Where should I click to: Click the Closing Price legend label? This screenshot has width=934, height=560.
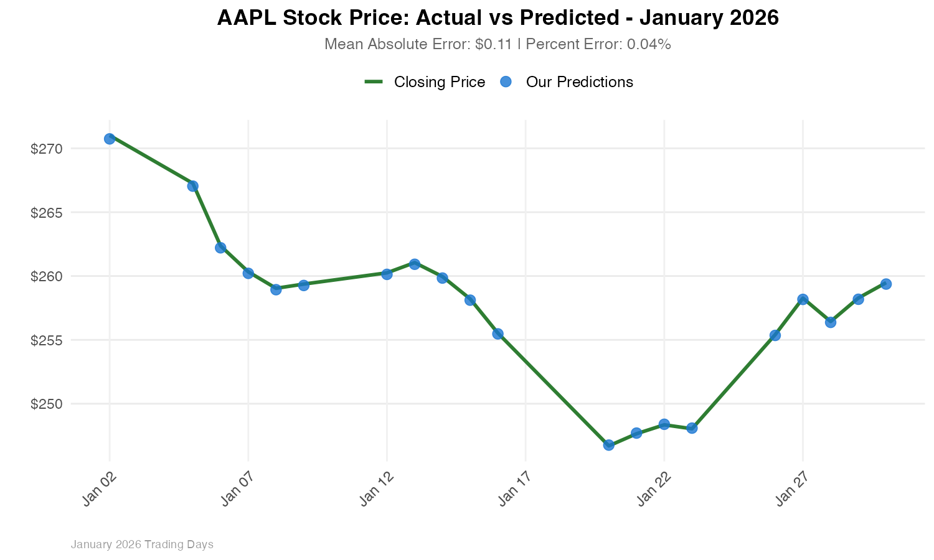[x=439, y=82]
